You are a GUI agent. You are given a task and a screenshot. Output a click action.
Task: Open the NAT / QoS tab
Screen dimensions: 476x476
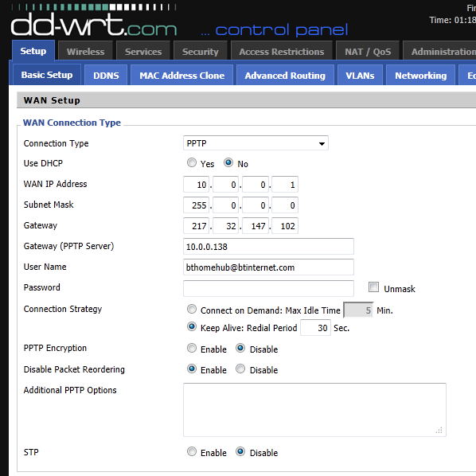[x=368, y=51]
